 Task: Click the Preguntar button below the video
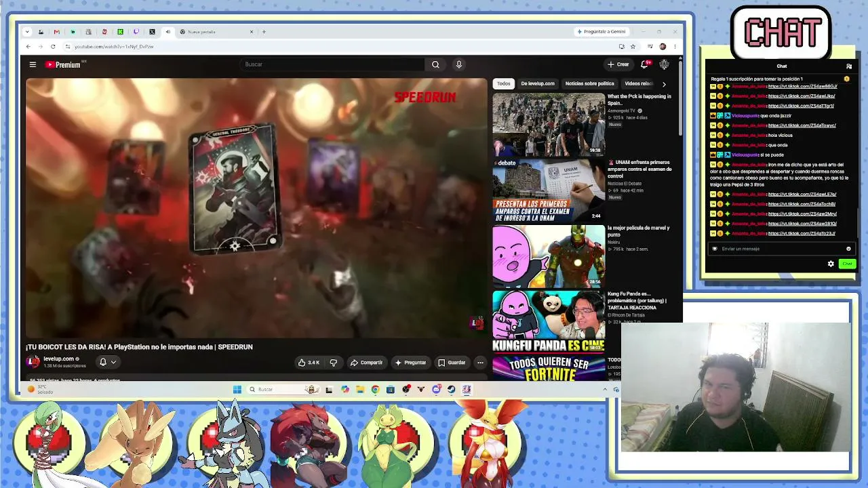point(410,363)
